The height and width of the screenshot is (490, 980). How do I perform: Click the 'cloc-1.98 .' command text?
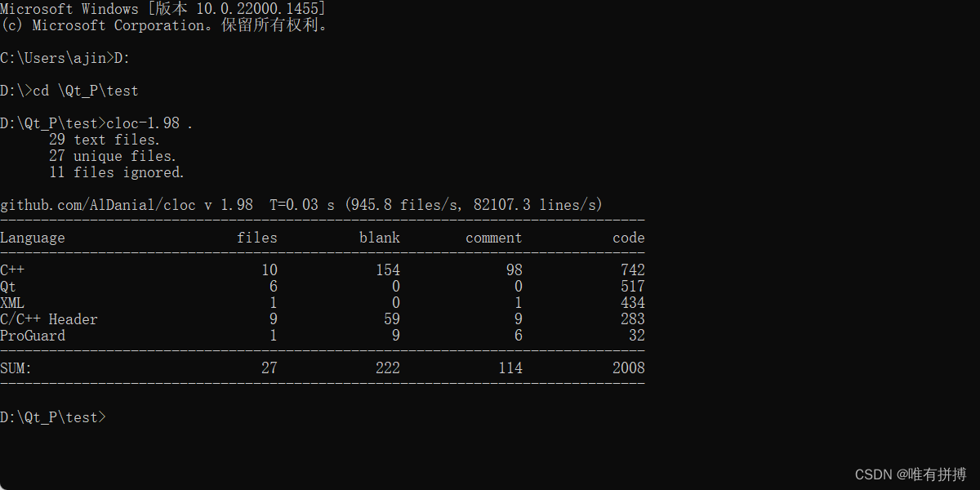click(150, 123)
